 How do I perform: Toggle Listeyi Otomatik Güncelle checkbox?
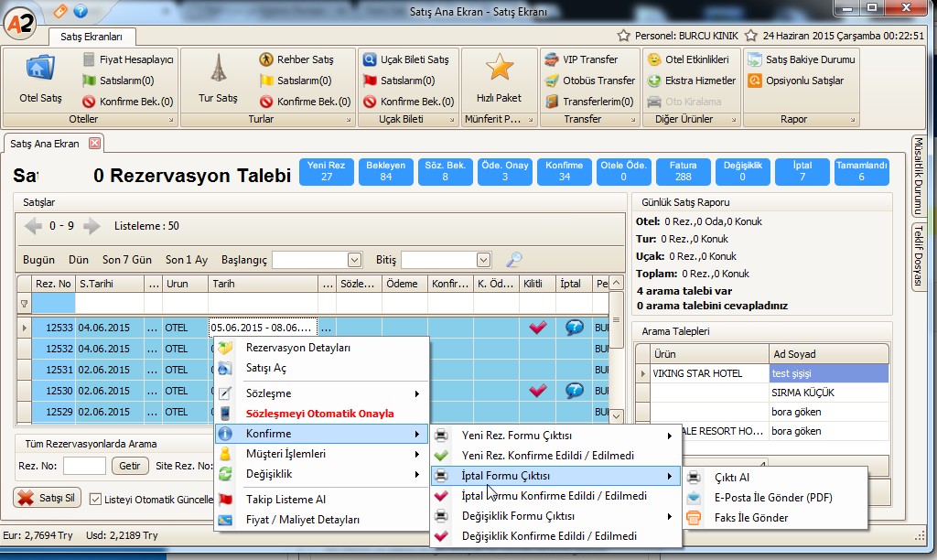point(95,499)
